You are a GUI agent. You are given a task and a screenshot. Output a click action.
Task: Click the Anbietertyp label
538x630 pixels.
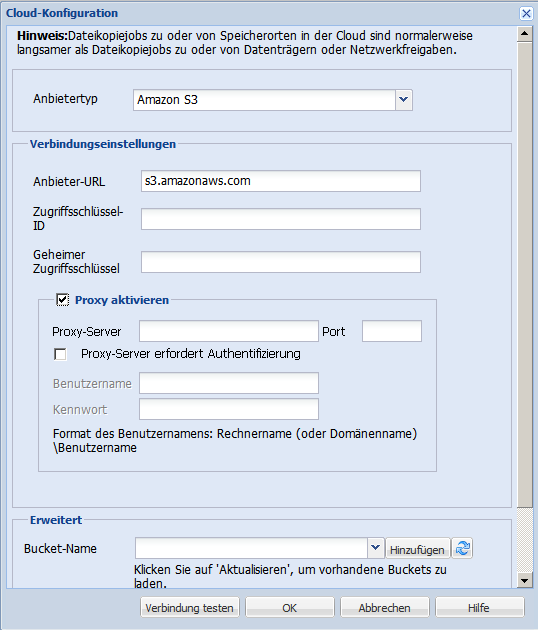65,99
